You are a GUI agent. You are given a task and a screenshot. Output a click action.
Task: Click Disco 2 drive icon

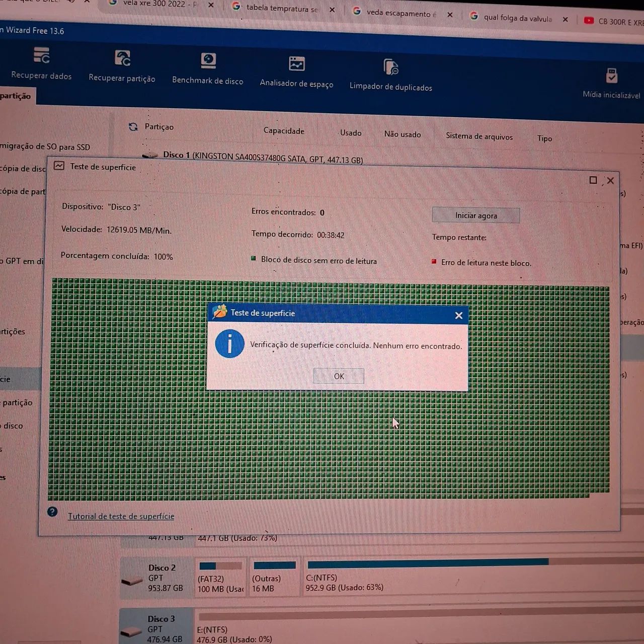[132, 581]
